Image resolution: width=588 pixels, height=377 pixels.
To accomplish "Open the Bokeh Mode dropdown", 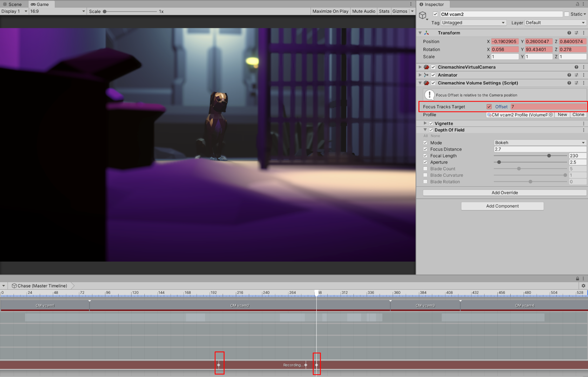I will tap(540, 143).
